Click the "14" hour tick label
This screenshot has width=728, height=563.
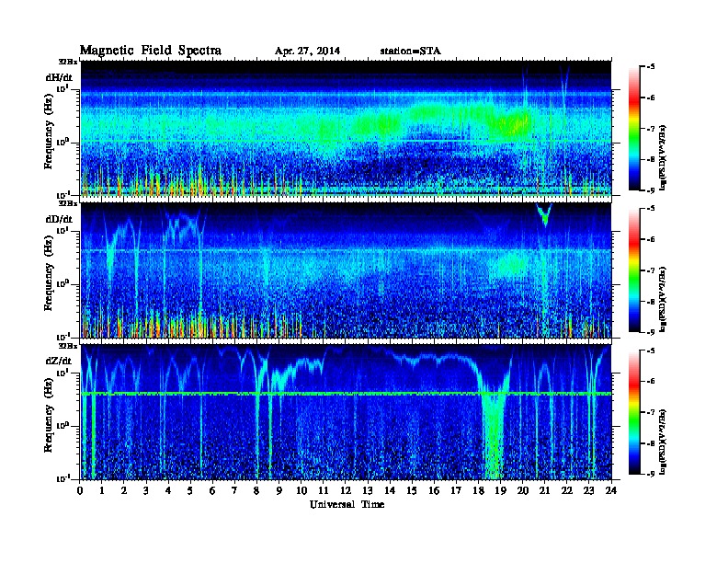tap(390, 490)
